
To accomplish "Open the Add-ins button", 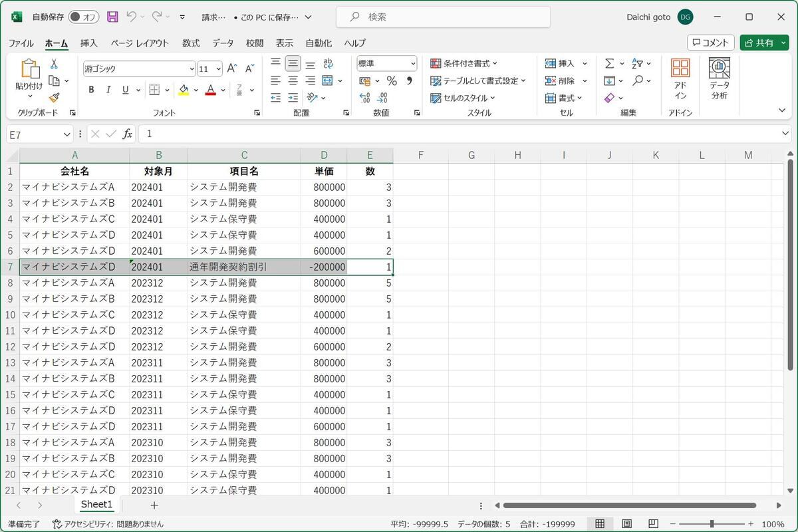I will 680,80.
